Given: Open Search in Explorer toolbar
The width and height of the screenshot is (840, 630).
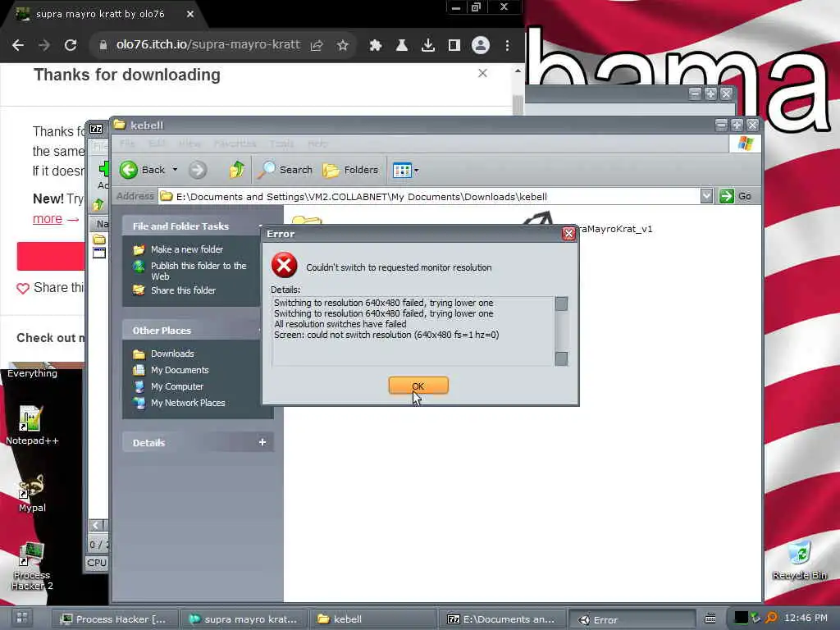Looking at the screenshot, I should pyautogui.click(x=285, y=170).
